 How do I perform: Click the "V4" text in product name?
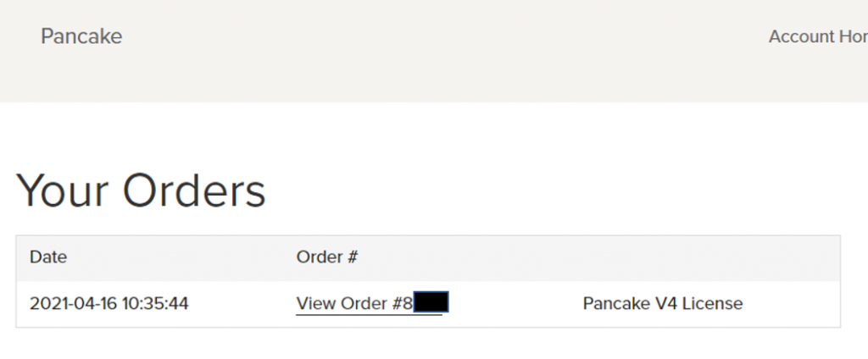pyautogui.click(x=665, y=303)
